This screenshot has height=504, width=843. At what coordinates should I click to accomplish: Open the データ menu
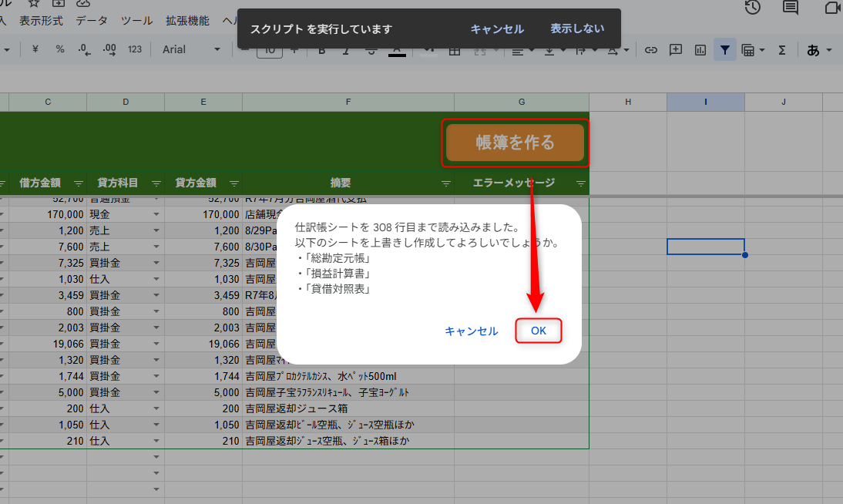coord(92,21)
